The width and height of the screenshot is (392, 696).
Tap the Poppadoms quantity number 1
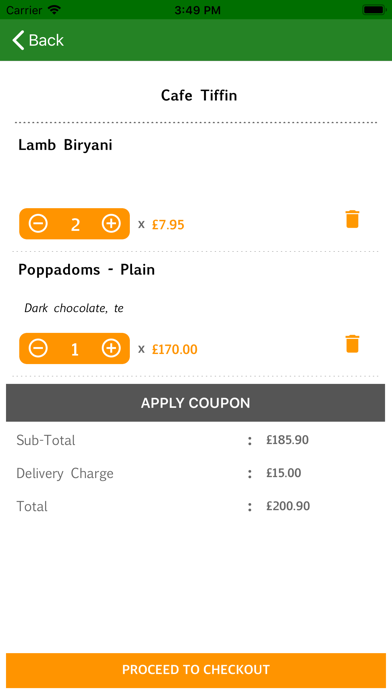click(x=75, y=349)
